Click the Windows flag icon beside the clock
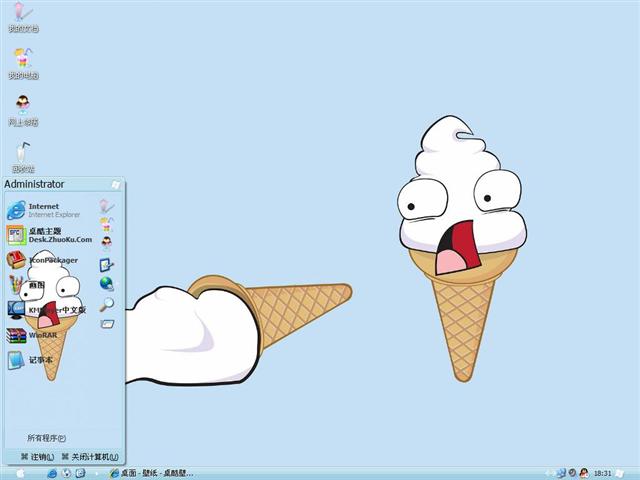This screenshot has width=640, height=480. coord(620,473)
